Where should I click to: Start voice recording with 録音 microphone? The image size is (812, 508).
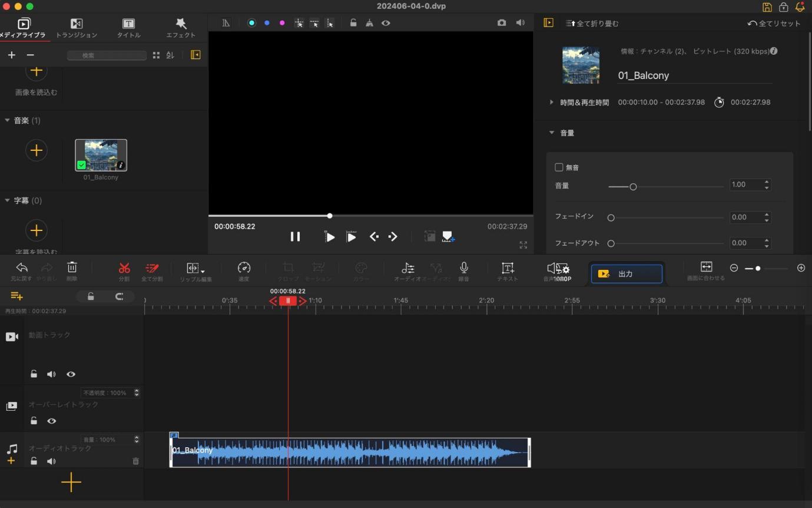[x=463, y=271]
